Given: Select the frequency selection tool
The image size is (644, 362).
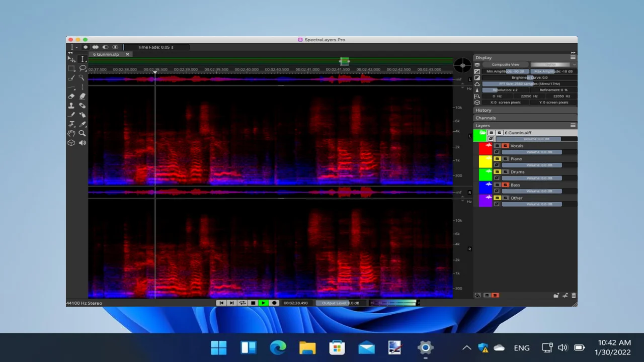Looking at the screenshot, I should click(x=71, y=86).
